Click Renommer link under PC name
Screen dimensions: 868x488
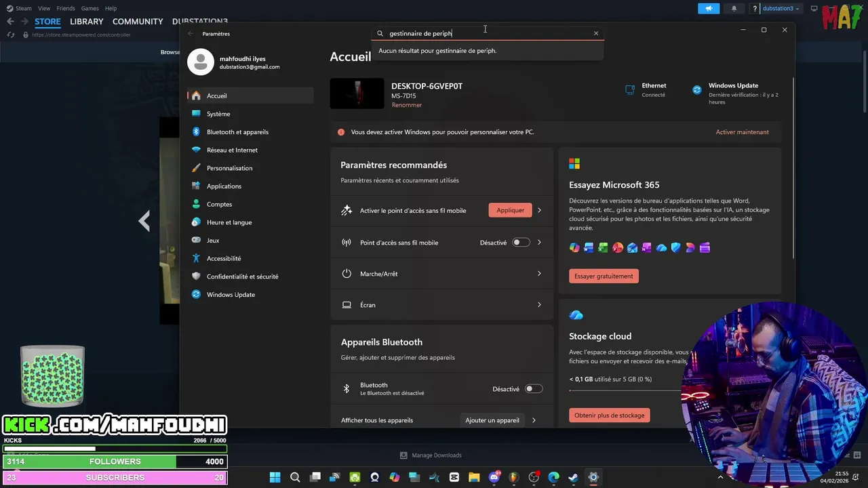click(406, 105)
